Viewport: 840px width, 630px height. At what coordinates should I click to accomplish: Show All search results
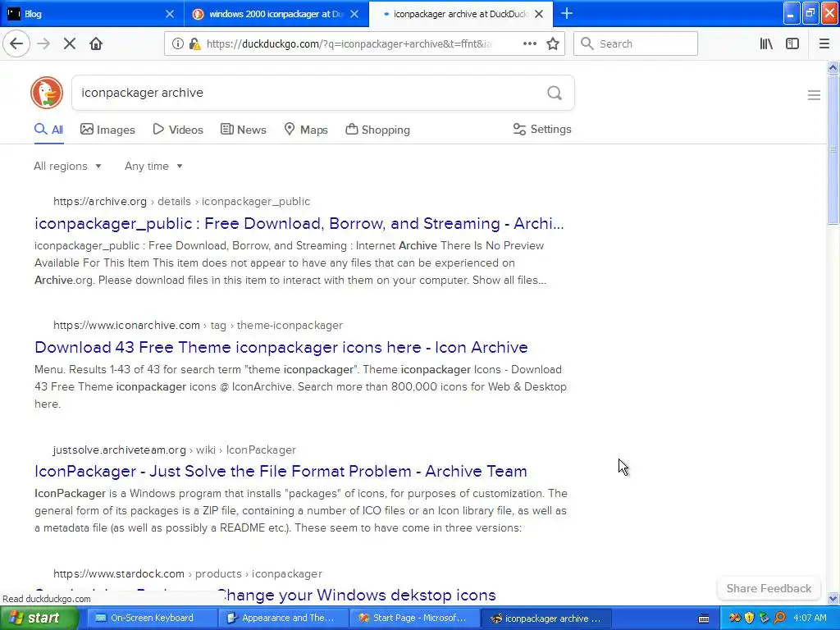coord(48,130)
